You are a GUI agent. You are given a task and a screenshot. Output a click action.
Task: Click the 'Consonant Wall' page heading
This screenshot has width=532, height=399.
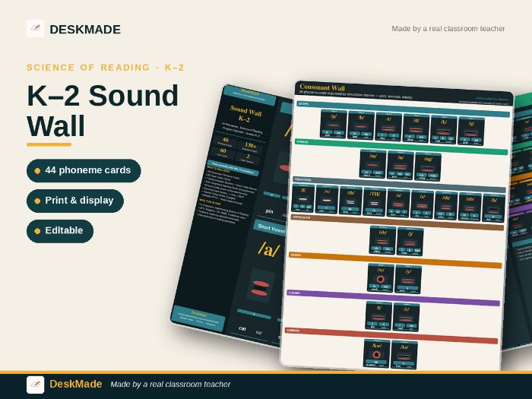pos(322,87)
